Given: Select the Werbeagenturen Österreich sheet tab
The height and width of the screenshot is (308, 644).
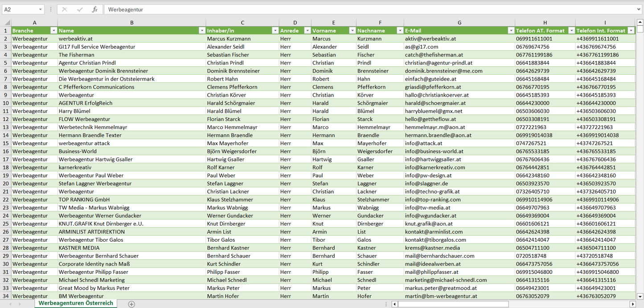Looking at the screenshot, I should pos(76,303).
